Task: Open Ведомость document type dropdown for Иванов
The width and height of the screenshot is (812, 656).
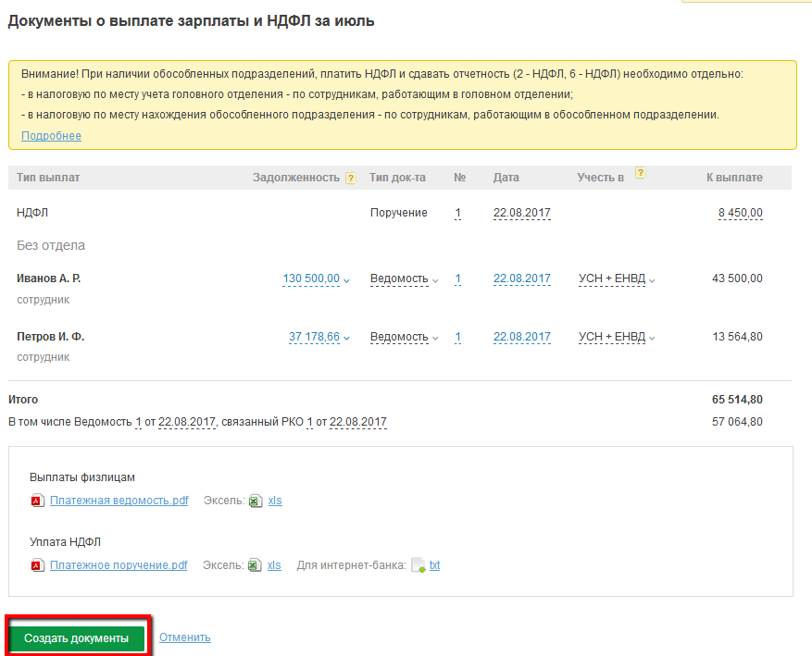Action: 404,278
